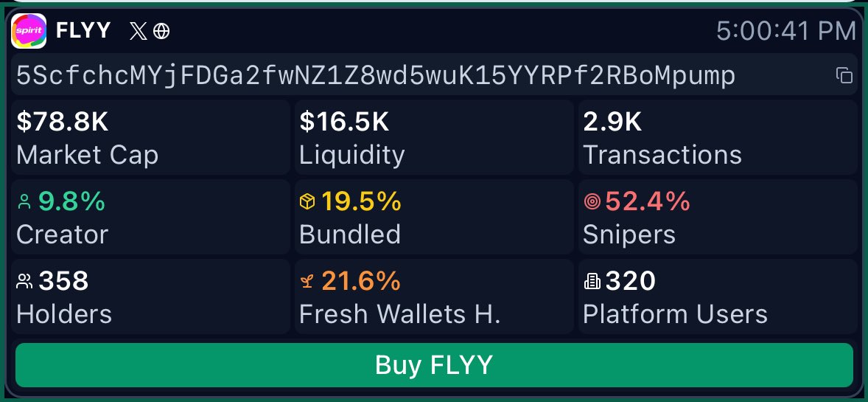Open the $16.5K Liquidity card
Screen dimensions: 868x402
point(434,137)
